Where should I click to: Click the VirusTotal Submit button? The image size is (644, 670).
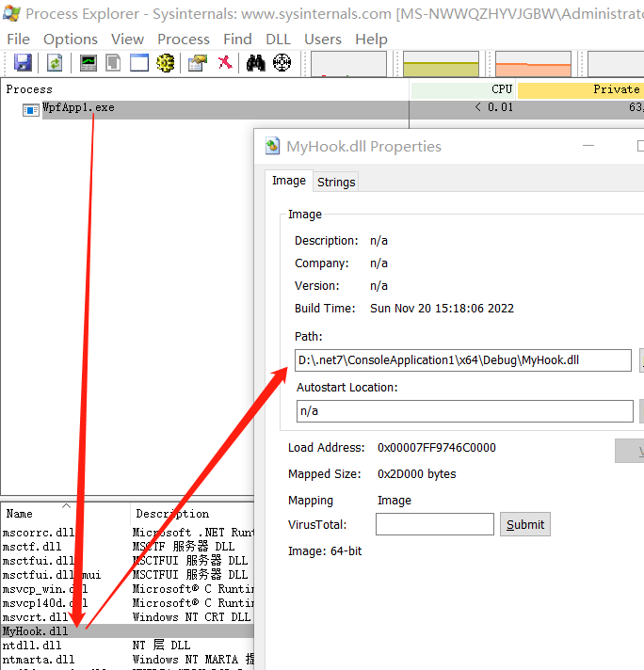525,524
